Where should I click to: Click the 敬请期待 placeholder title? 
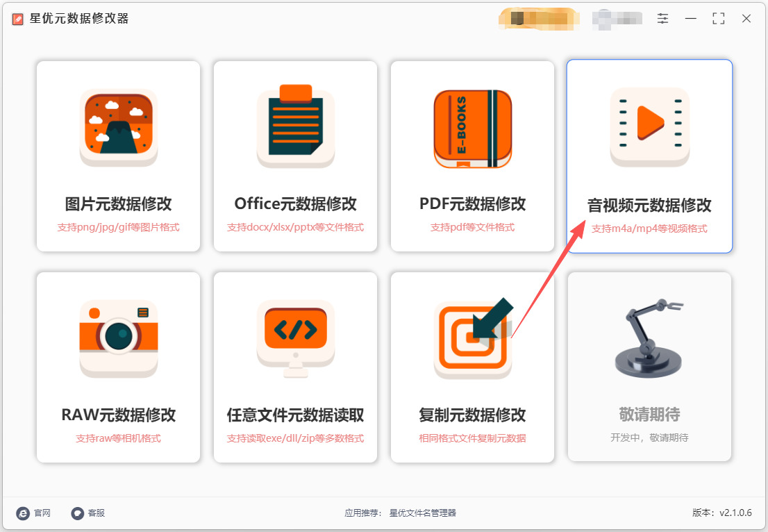click(x=649, y=415)
